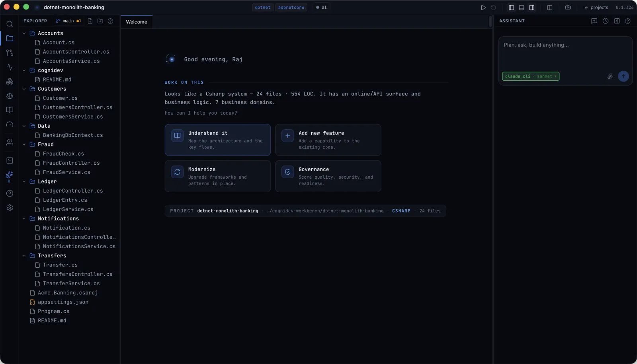
Task: Open the terminal icon in the sidebar
Action: 10,160
